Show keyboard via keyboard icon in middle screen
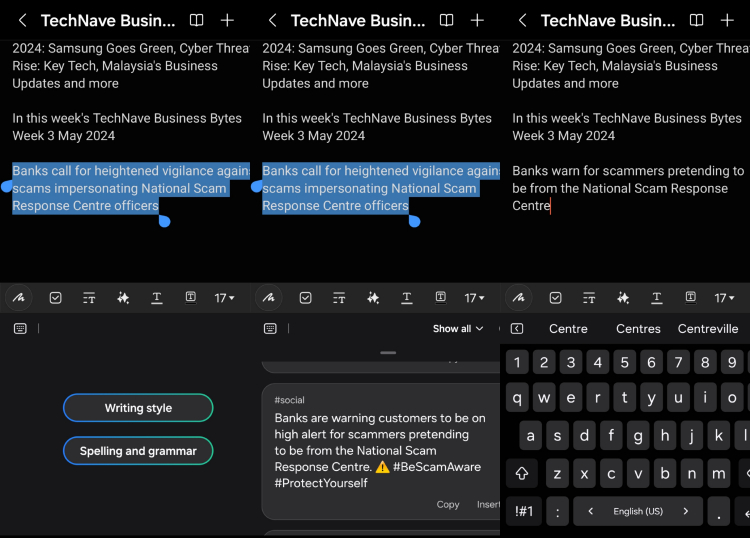750x538 pixels. point(270,329)
